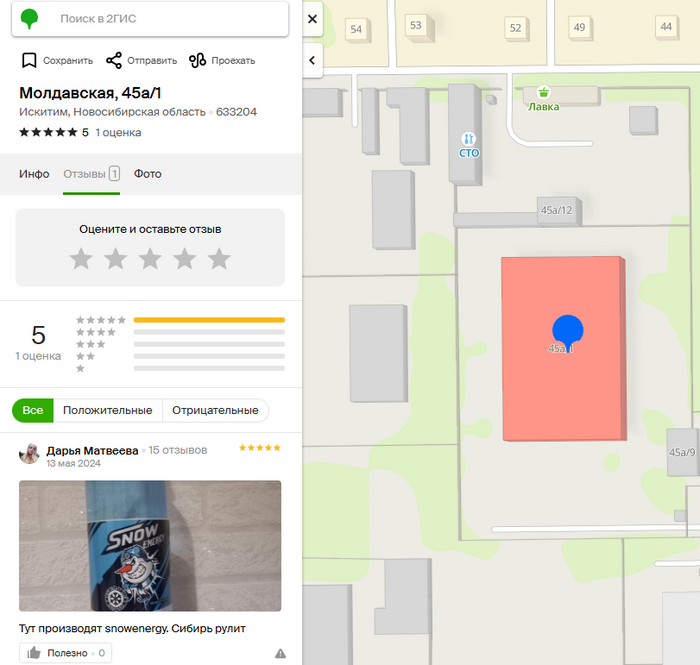The width and height of the screenshot is (700, 665).
Task: Click the green 2GIS logo icon
Action: point(29,19)
